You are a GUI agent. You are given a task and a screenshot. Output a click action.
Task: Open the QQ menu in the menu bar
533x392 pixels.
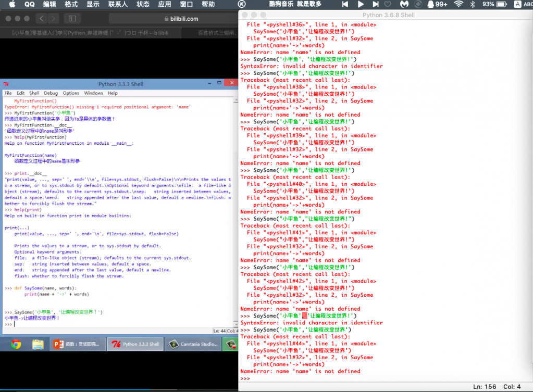pyautogui.click(x=30, y=4)
